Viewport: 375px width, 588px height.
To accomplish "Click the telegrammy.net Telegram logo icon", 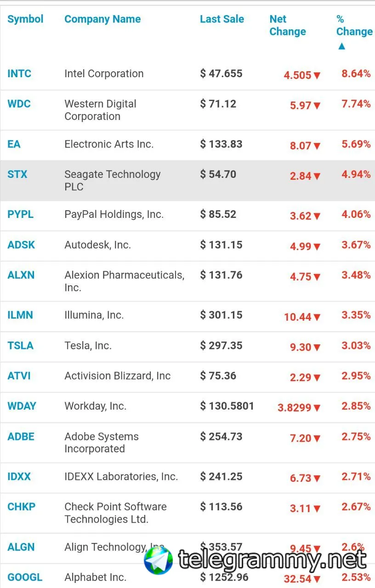I will [159, 560].
